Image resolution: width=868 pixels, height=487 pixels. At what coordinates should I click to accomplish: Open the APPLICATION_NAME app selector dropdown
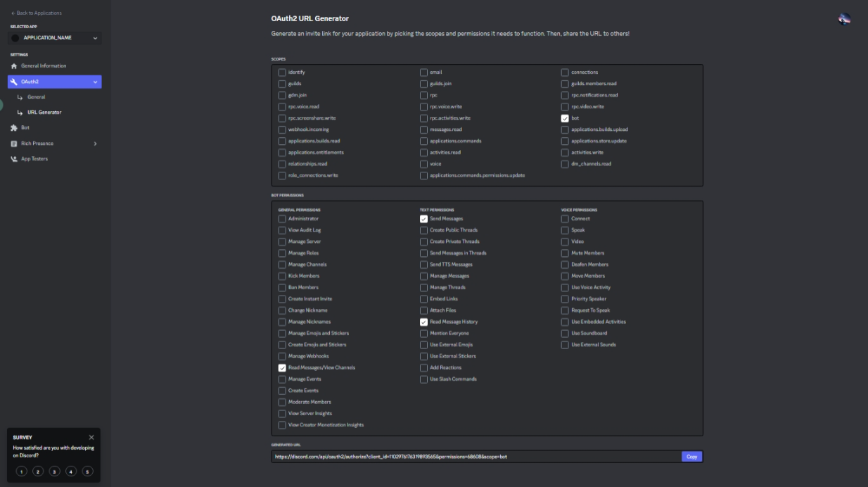[x=56, y=38]
